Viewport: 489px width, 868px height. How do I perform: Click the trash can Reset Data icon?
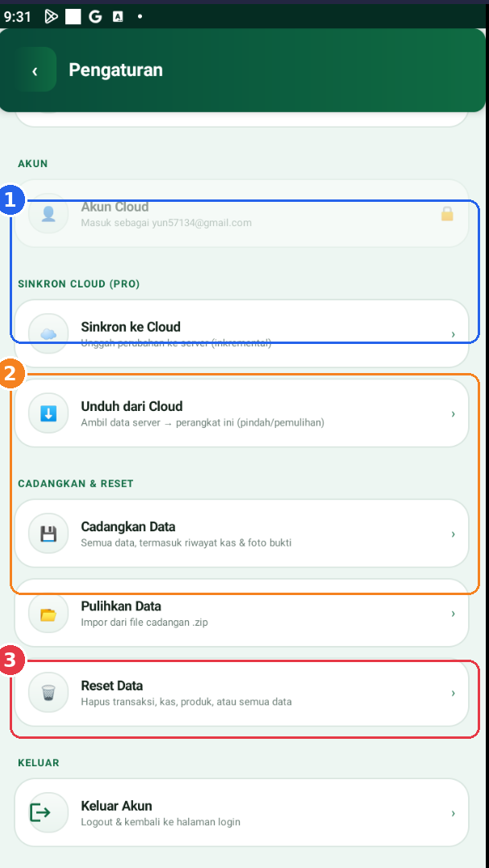pos(48,693)
